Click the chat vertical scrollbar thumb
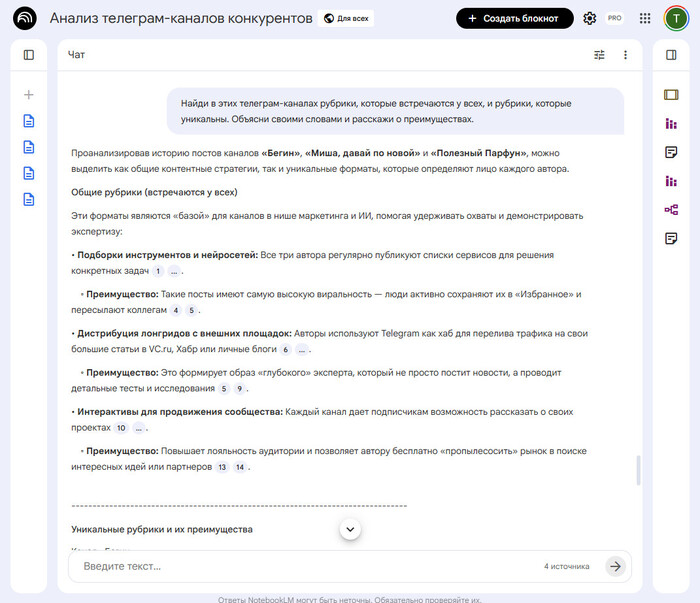 click(x=636, y=470)
